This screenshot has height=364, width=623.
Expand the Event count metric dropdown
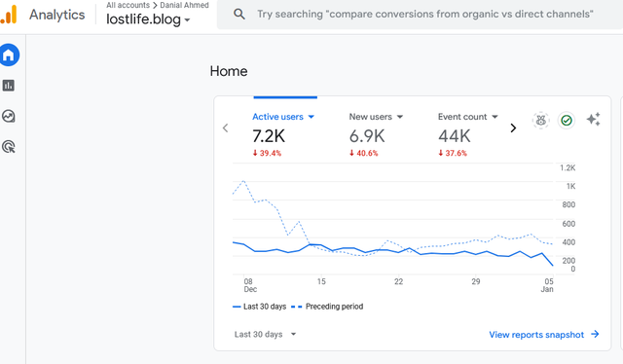pos(495,117)
